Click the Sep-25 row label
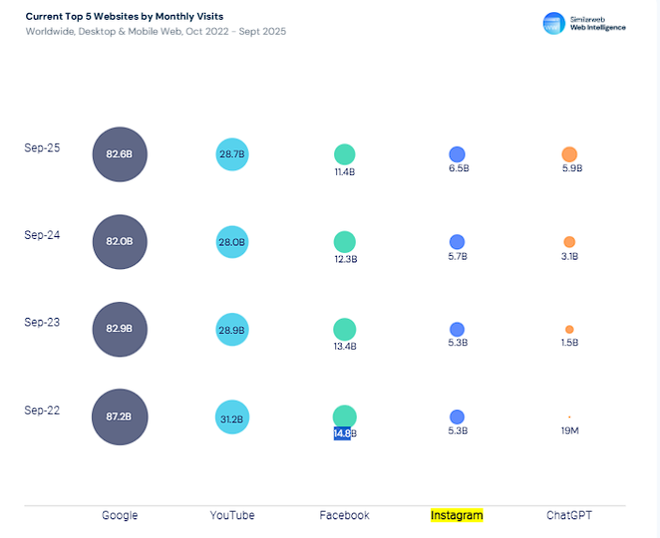The height and width of the screenshot is (538, 660). tap(42, 147)
